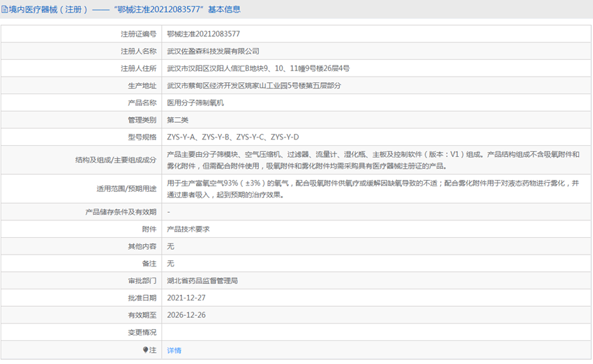This screenshot has width=593, height=364.
Task: Select attachment value 产品技术要求
Action: [188, 229]
